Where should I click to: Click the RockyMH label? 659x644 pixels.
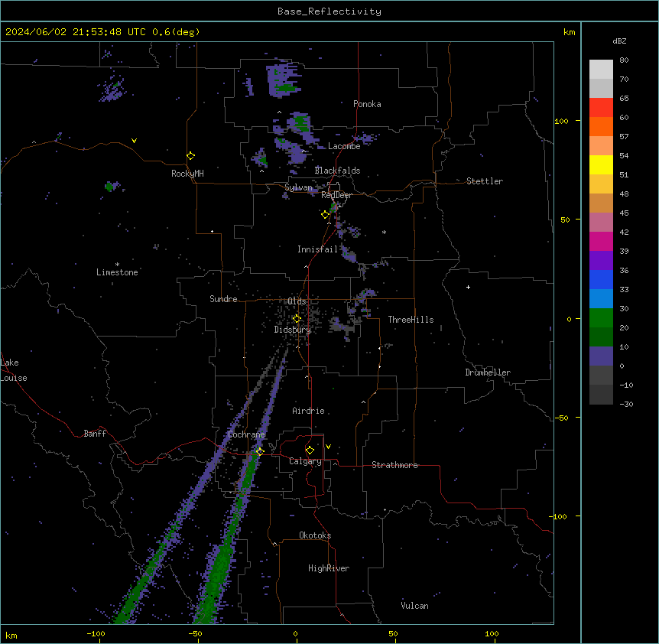pyautogui.click(x=187, y=174)
